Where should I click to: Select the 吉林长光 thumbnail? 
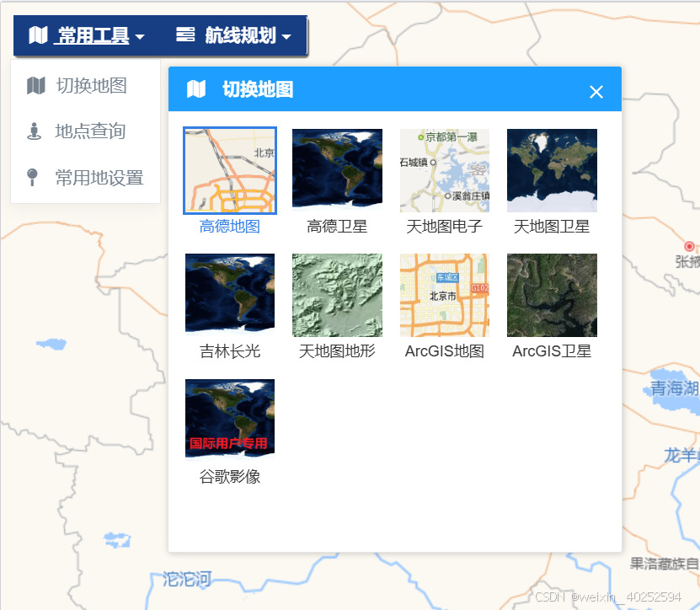(x=230, y=295)
